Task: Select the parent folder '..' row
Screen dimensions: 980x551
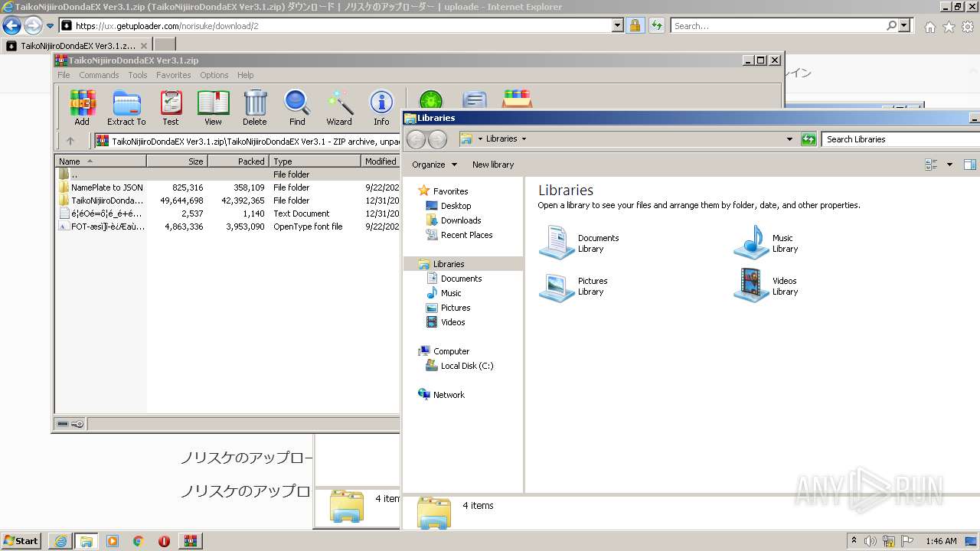Action: (x=227, y=174)
